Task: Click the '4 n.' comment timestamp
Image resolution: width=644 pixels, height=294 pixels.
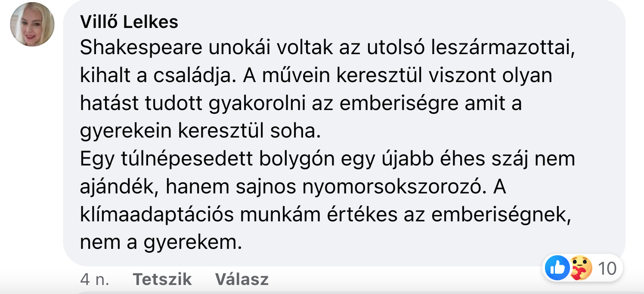Action: pyautogui.click(x=95, y=279)
